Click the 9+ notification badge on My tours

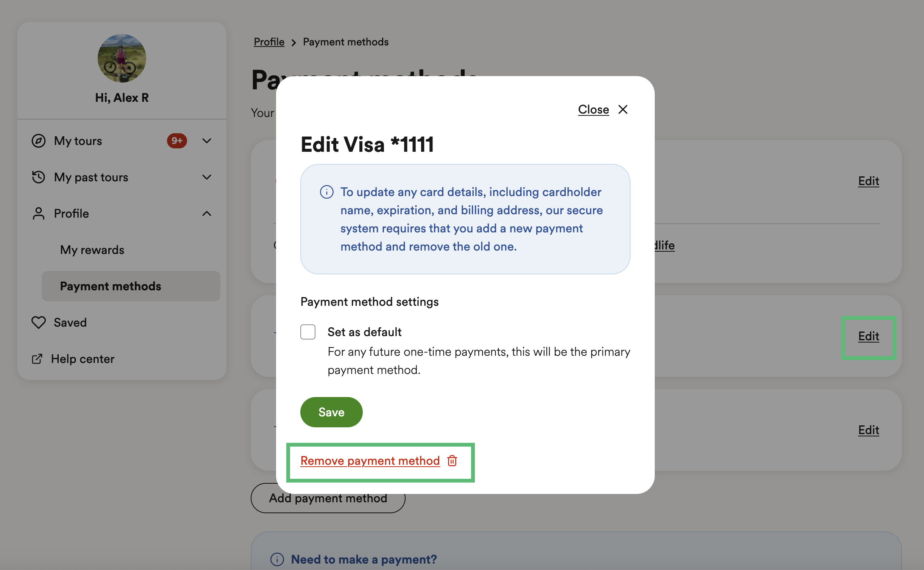pyautogui.click(x=177, y=141)
